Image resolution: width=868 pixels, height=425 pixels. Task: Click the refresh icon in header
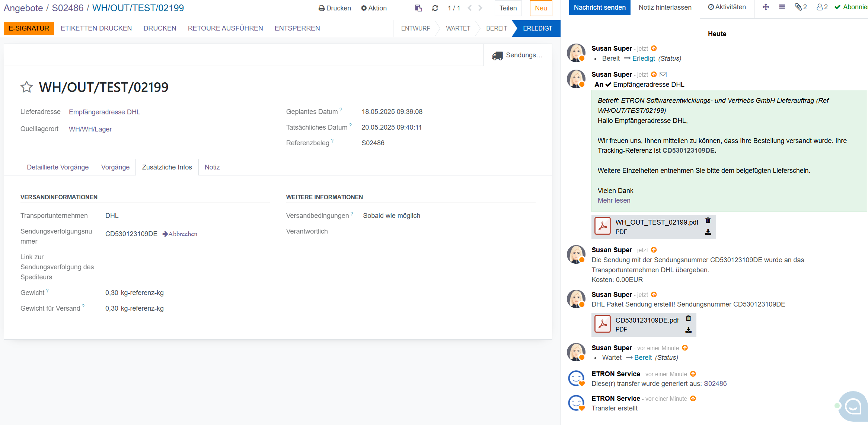click(x=435, y=8)
